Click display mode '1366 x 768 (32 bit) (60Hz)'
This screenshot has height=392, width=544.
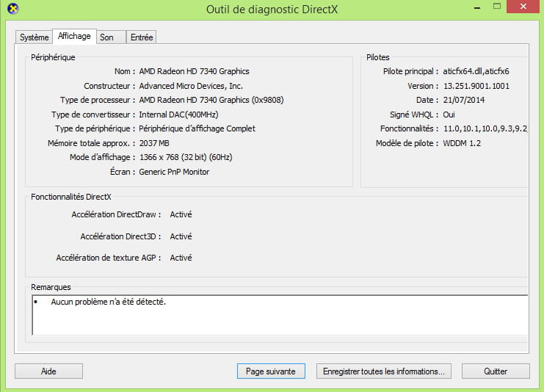click(186, 157)
